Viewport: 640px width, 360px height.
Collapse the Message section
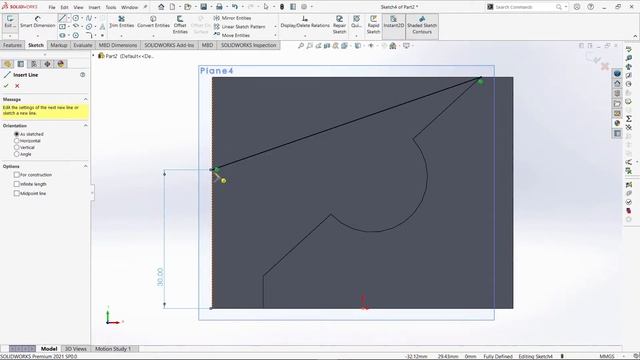coord(86,99)
